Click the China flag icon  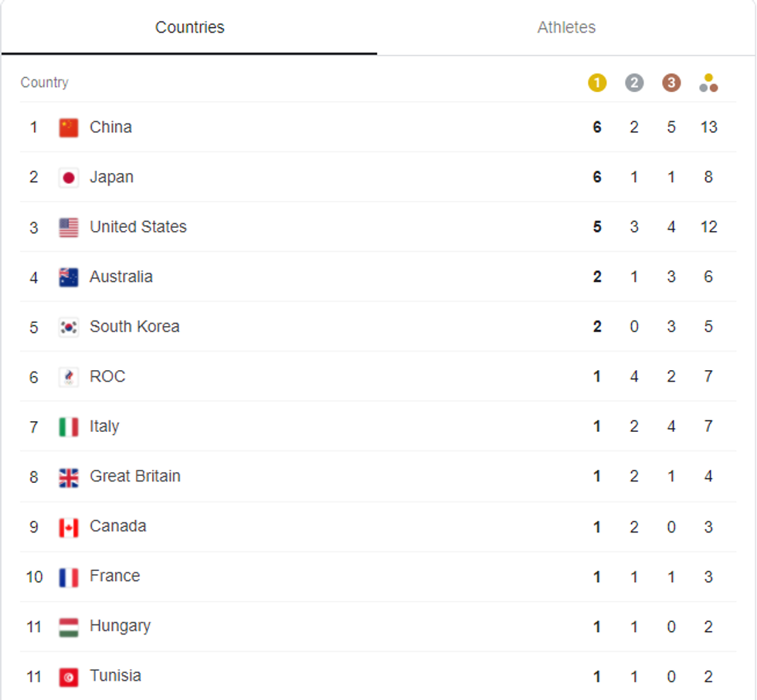[69, 127]
